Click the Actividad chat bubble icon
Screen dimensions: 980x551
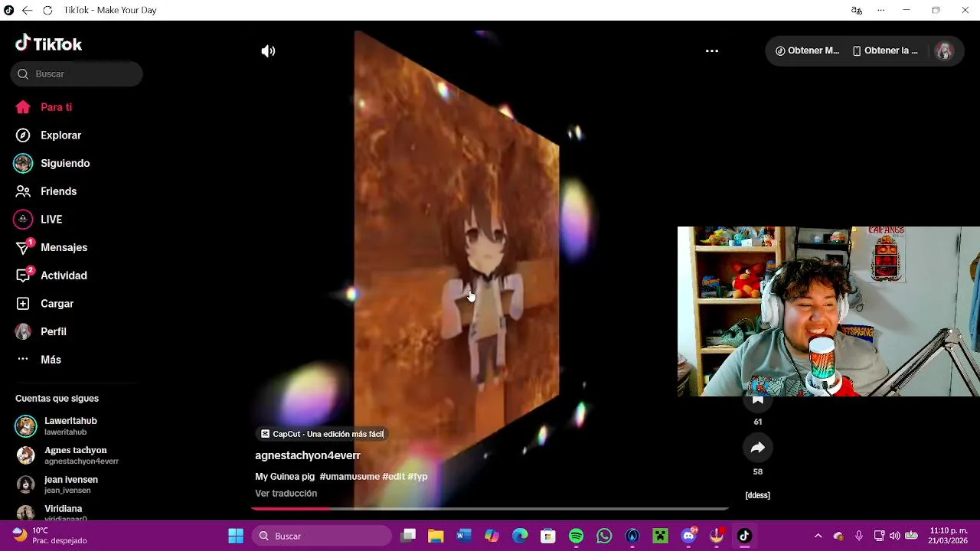point(23,275)
